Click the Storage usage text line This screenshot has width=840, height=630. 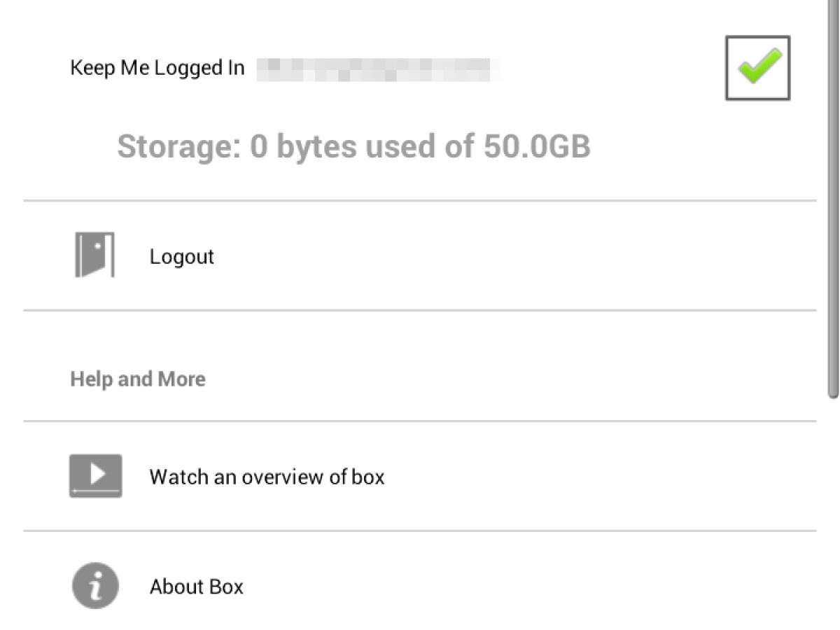pos(353,147)
